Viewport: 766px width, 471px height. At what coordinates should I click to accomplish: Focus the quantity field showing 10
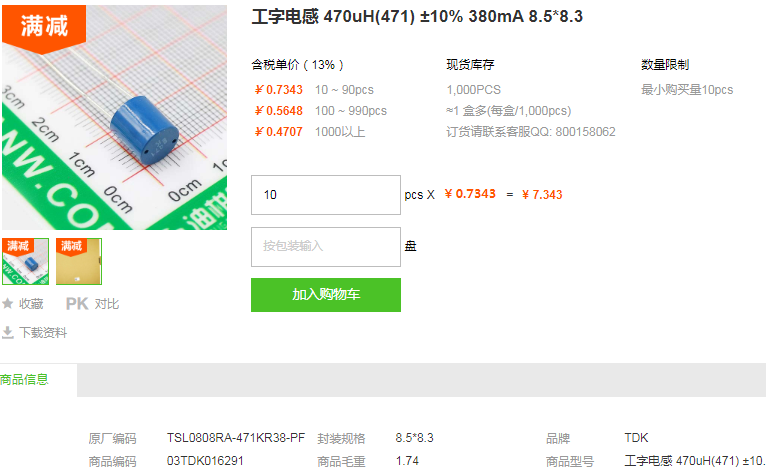[326, 195]
